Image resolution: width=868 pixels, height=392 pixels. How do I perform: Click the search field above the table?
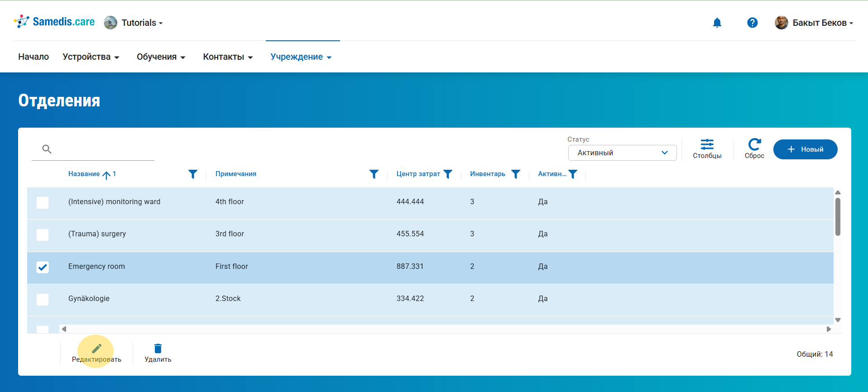[102, 149]
